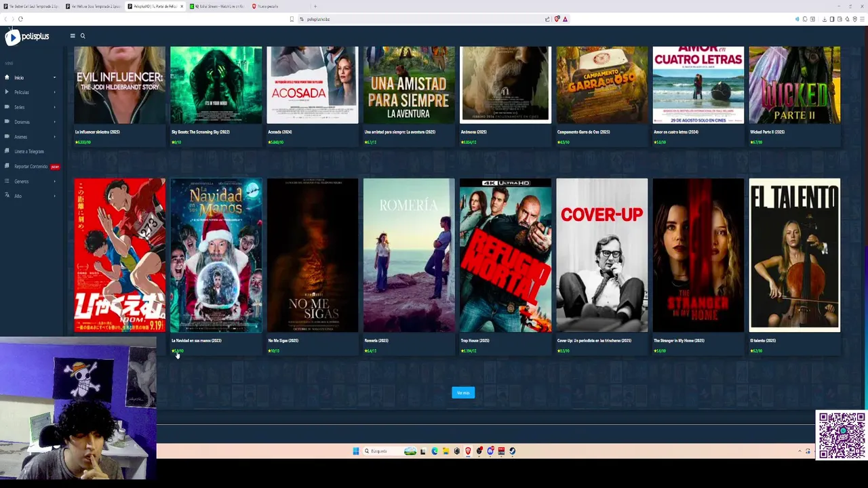
Task: Expand the Doramas submenu arrow
Action: 54,122
